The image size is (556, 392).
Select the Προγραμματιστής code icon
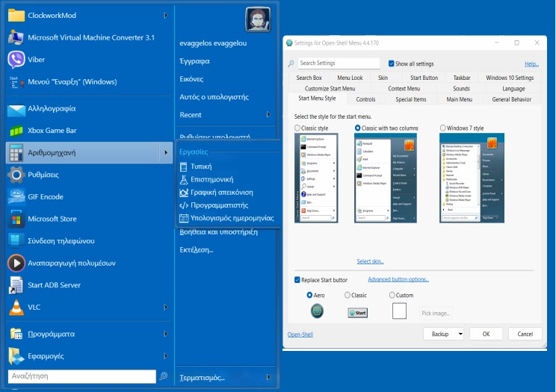183,205
